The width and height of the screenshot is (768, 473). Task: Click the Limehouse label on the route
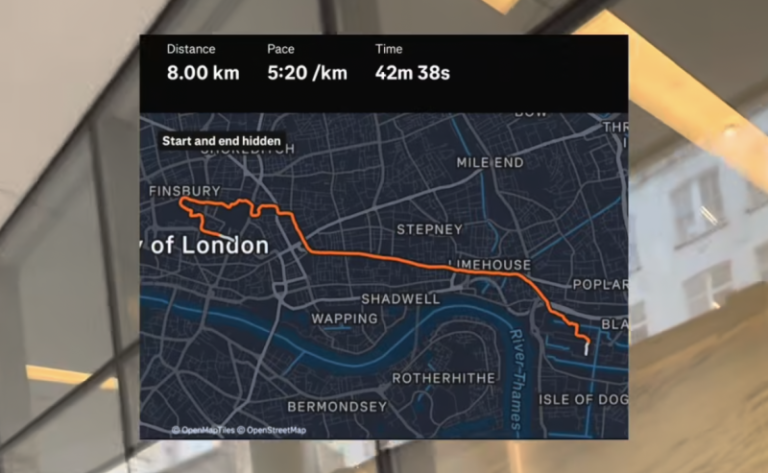click(489, 265)
